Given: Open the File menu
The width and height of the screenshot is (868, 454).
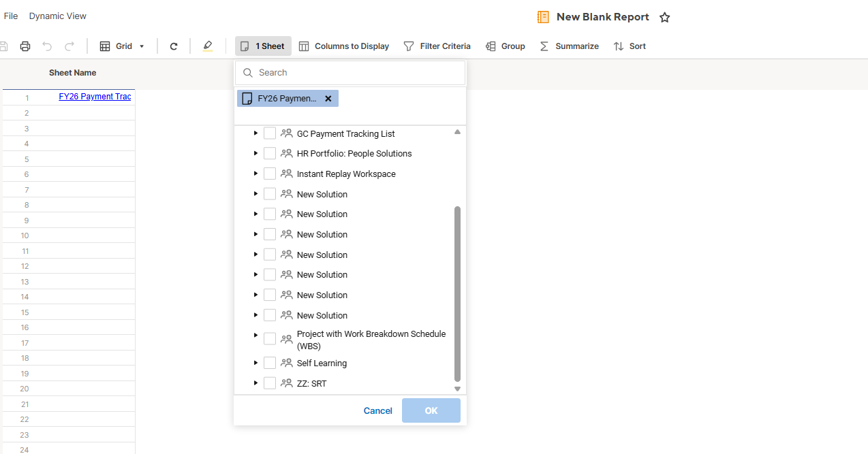Looking at the screenshot, I should pyautogui.click(x=11, y=16).
